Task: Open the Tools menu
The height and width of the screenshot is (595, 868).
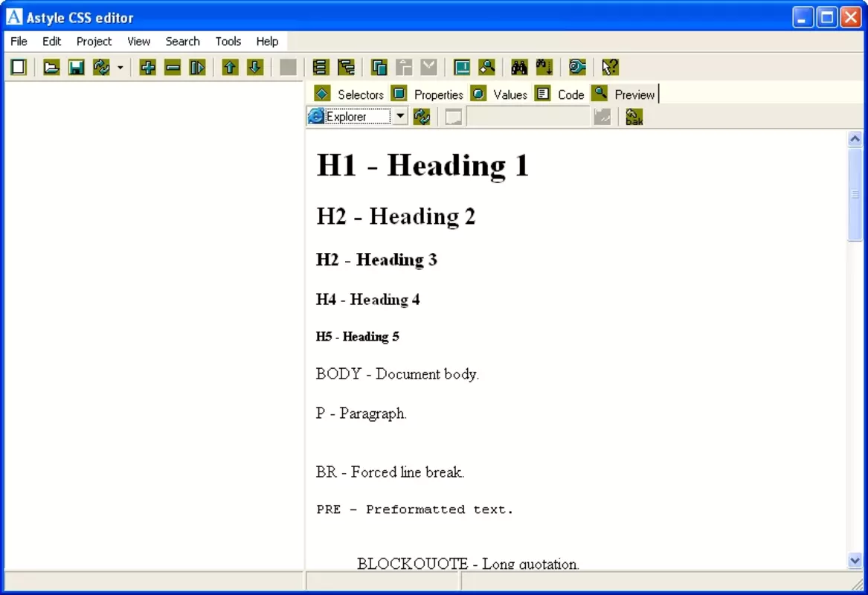Action: [x=228, y=42]
